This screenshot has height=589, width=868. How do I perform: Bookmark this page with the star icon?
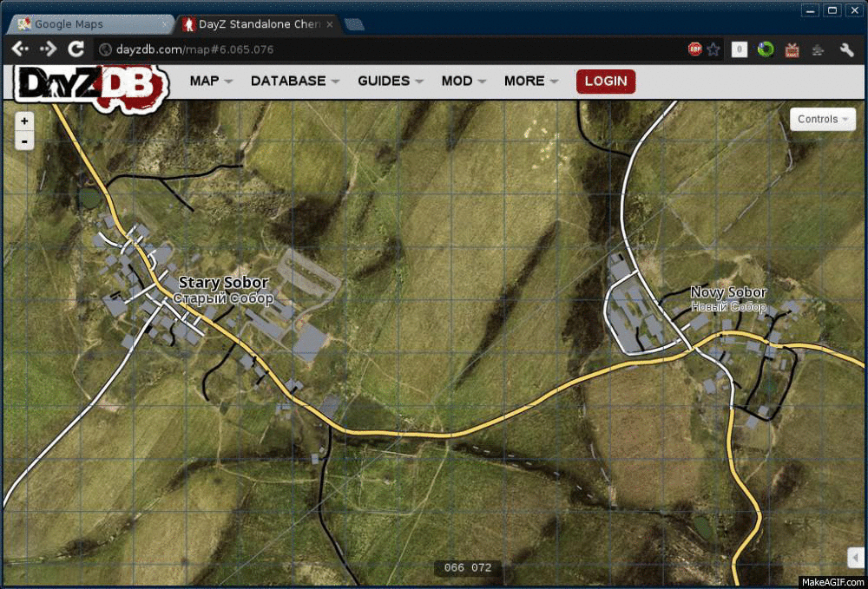713,49
